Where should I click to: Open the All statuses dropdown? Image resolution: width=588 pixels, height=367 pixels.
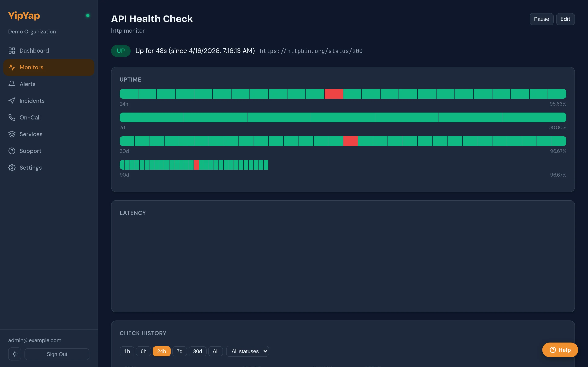click(248, 351)
